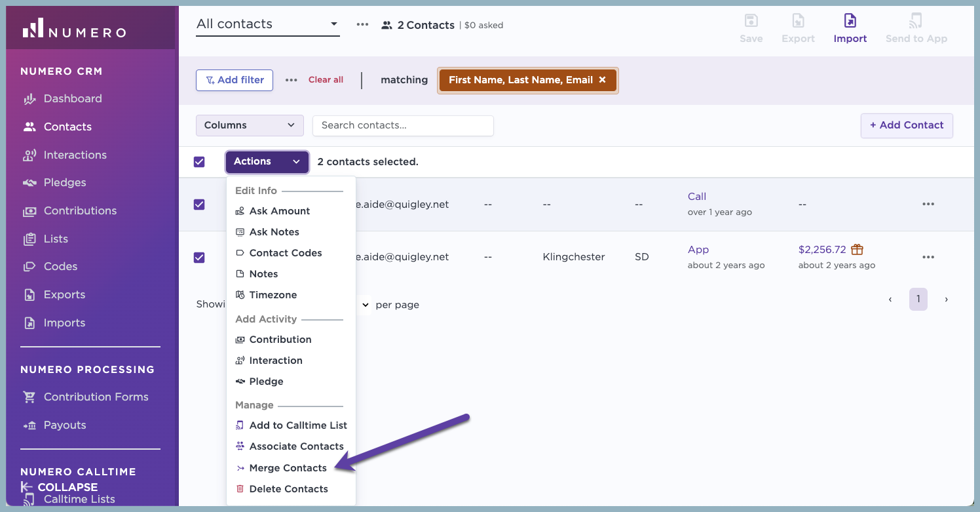Click the Export icon in the top toolbar
The image size is (980, 512).
pos(798,21)
